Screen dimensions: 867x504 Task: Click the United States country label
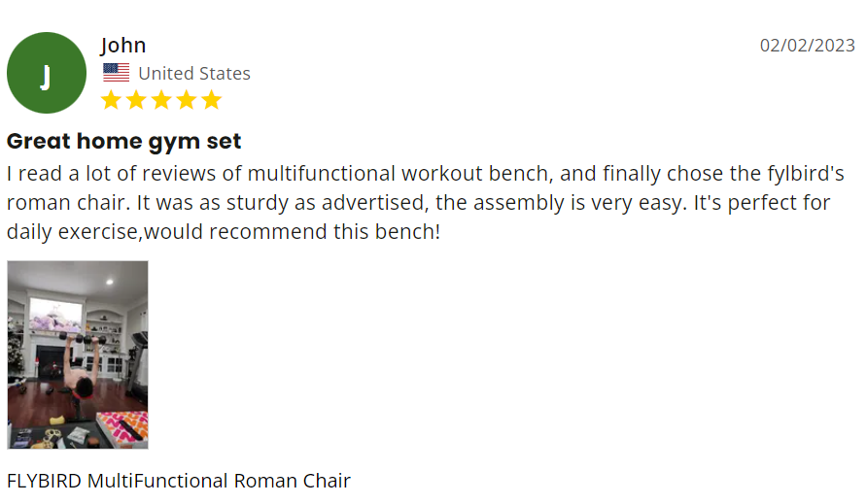[x=194, y=73]
